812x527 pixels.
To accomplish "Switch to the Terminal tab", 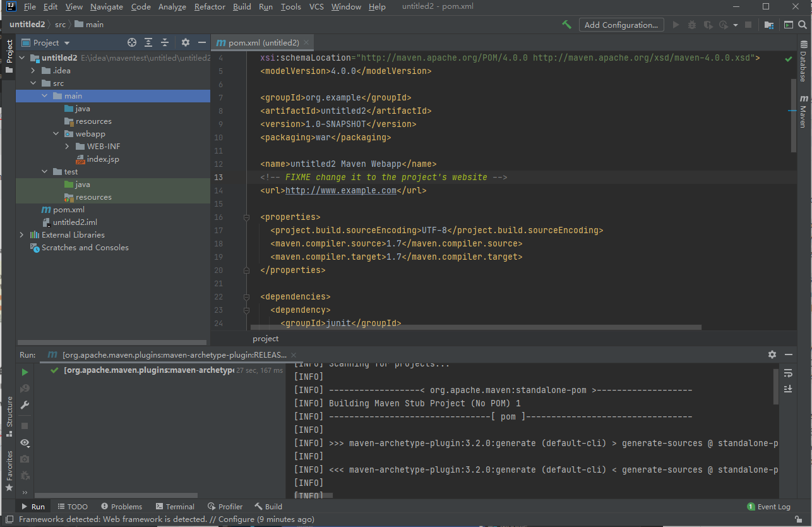I will 175,506.
